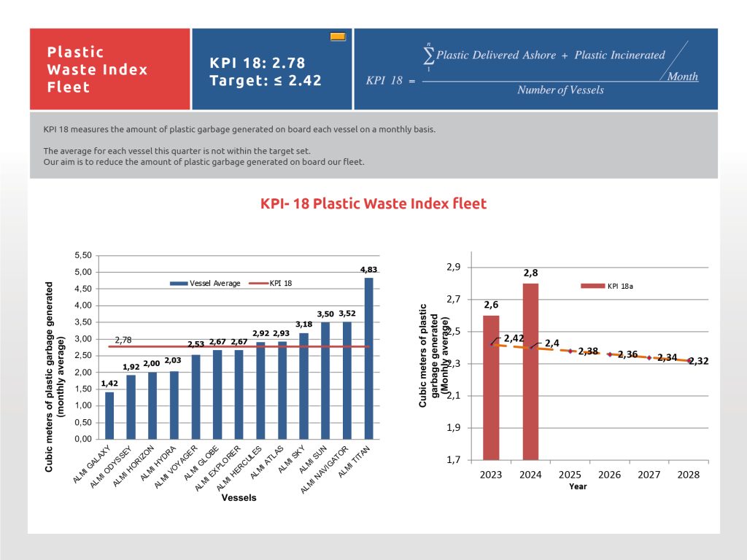Screen dimensions: 747x560
Task: Click the 2028 target data point 2,32
Action: [689, 360]
